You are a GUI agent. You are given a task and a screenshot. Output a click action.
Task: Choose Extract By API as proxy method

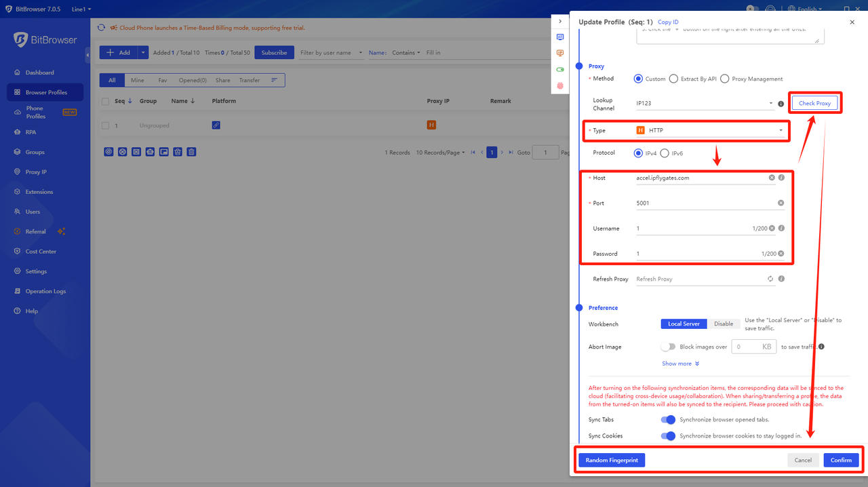point(673,78)
